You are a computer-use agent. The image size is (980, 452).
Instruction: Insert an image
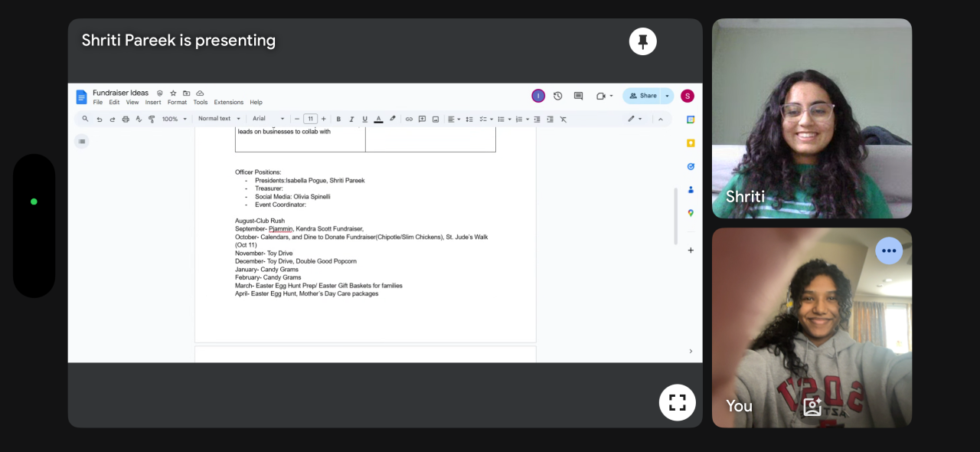(x=436, y=119)
